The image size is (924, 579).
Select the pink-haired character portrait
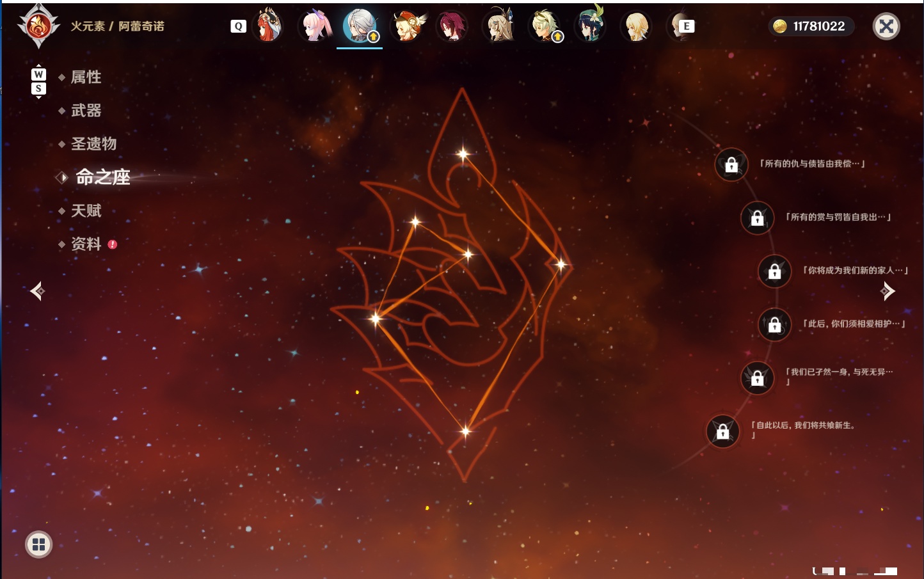coord(315,26)
